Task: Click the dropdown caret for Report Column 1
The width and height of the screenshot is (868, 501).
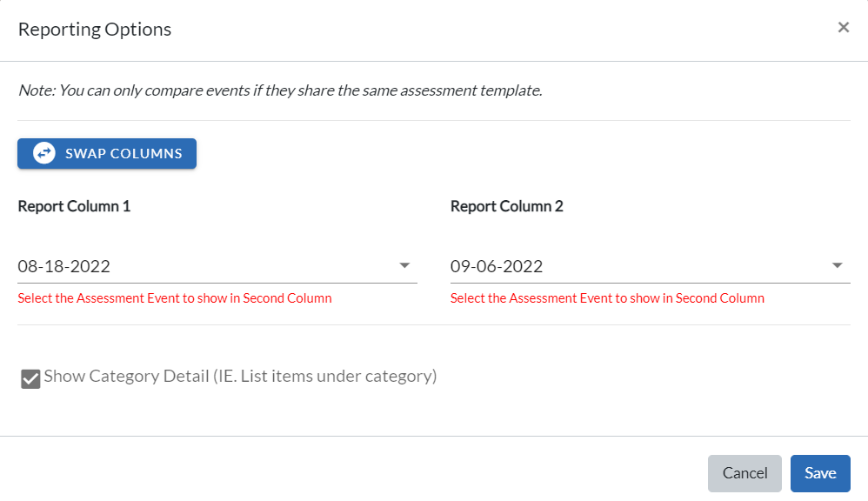Action: [x=405, y=265]
